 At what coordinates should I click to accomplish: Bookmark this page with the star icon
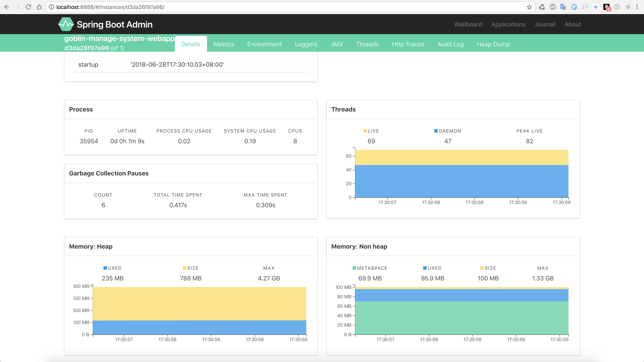[x=529, y=7]
